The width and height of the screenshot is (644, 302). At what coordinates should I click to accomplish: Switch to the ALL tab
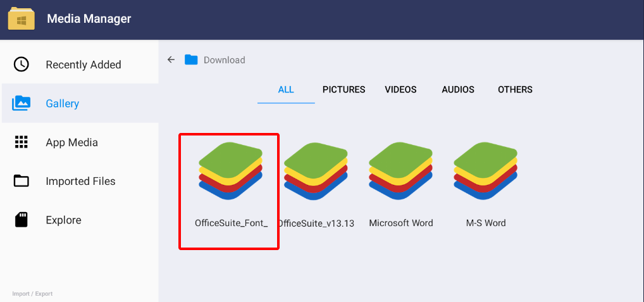point(286,89)
